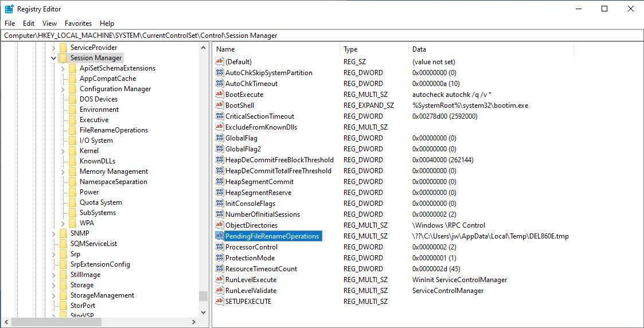Open the Edit menu

pos(29,24)
